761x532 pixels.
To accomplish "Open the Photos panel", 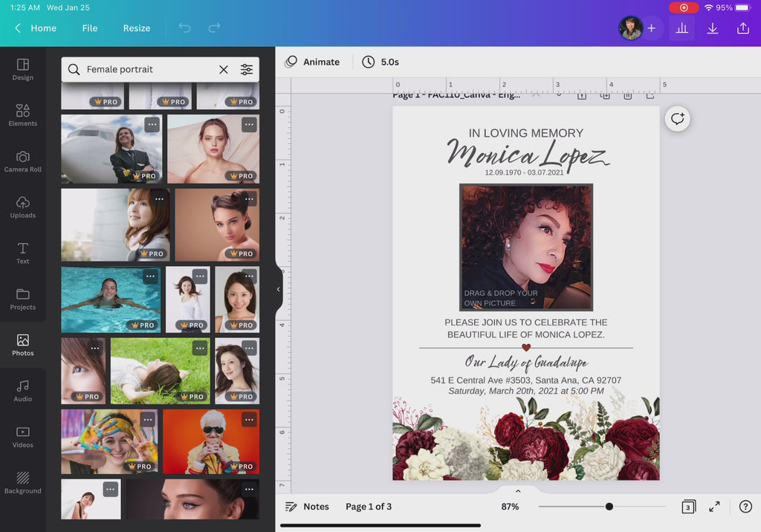I will click(x=23, y=345).
